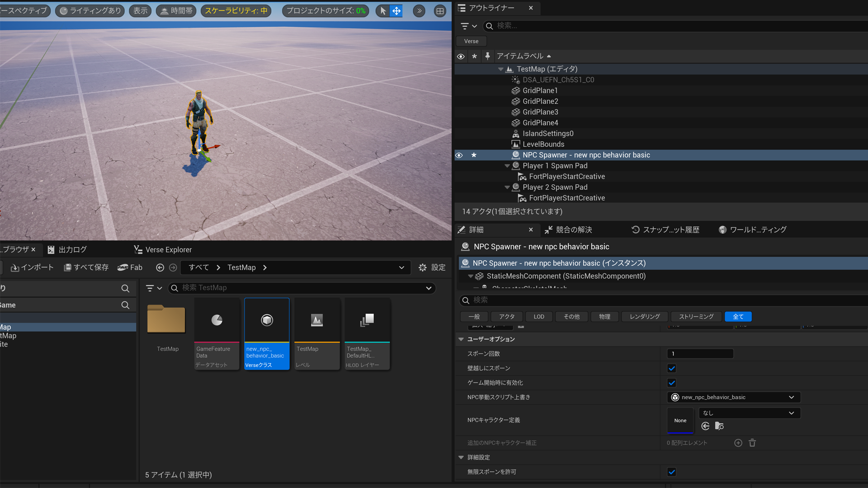Select the DSA_UEFN_Ch5S1_C0 actor
Image resolution: width=868 pixels, height=488 pixels.
pyautogui.click(x=558, y=80)
